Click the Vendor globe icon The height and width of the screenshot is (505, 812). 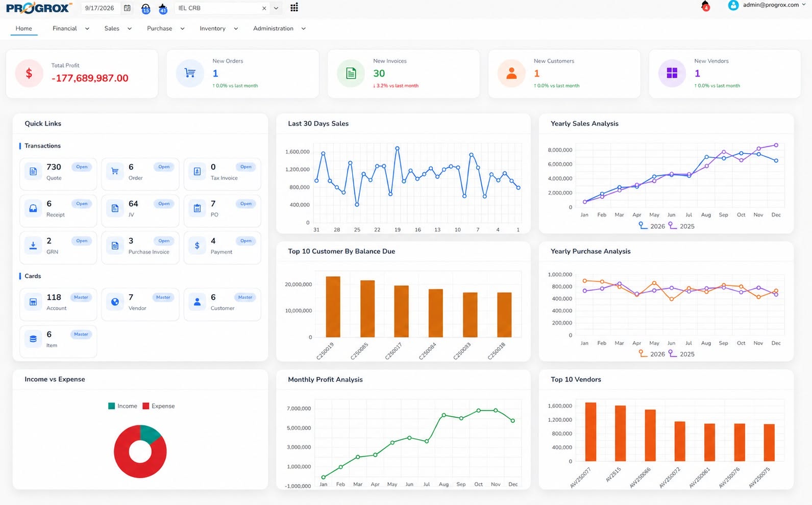(x=115, y=302)
